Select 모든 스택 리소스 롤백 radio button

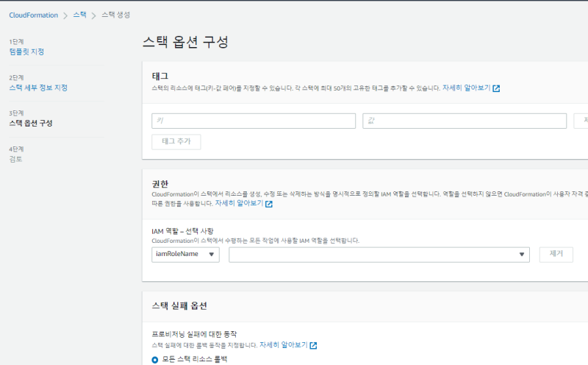coord(154,359)
